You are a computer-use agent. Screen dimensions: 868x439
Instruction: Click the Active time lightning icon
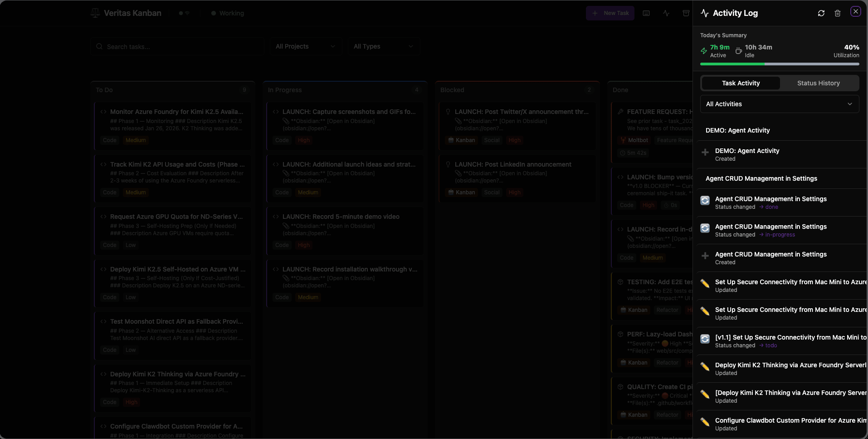pos(704,51)
